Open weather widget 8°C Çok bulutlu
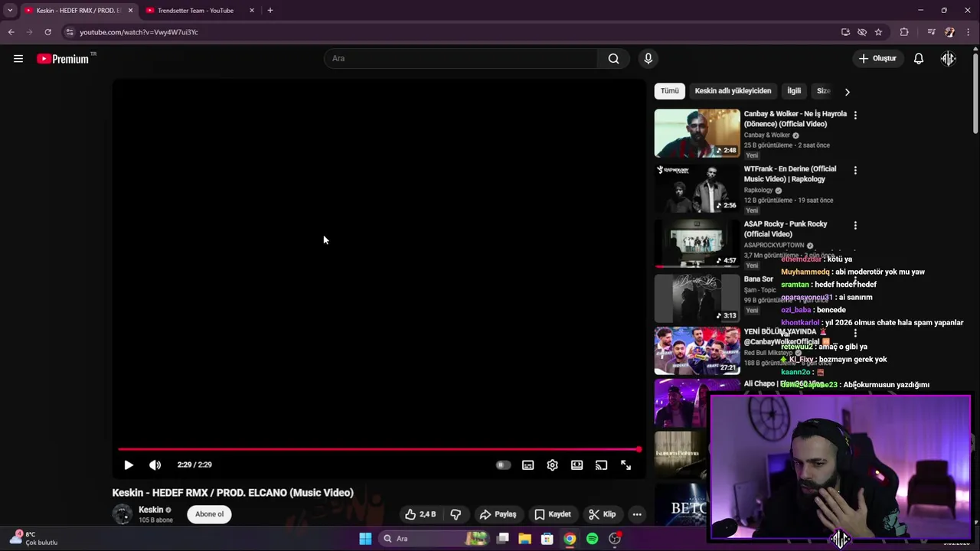Image resolution: width=980 pixels, height=551 pixels. (x=34, y=539)
